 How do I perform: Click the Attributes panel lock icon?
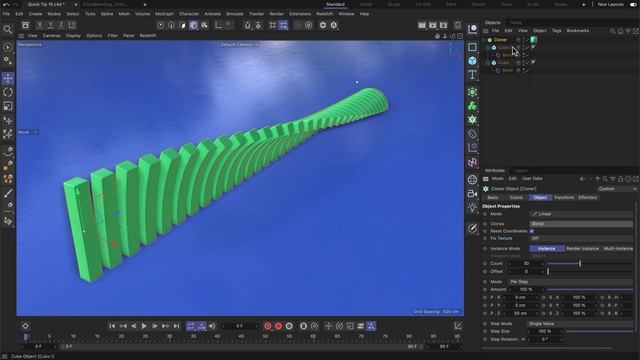[620, 179]
